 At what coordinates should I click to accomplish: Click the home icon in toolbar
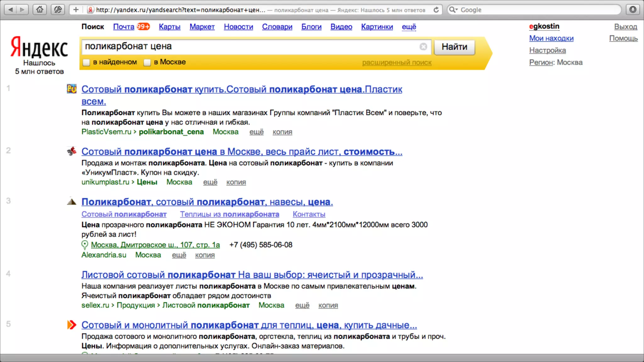(40, 9)
